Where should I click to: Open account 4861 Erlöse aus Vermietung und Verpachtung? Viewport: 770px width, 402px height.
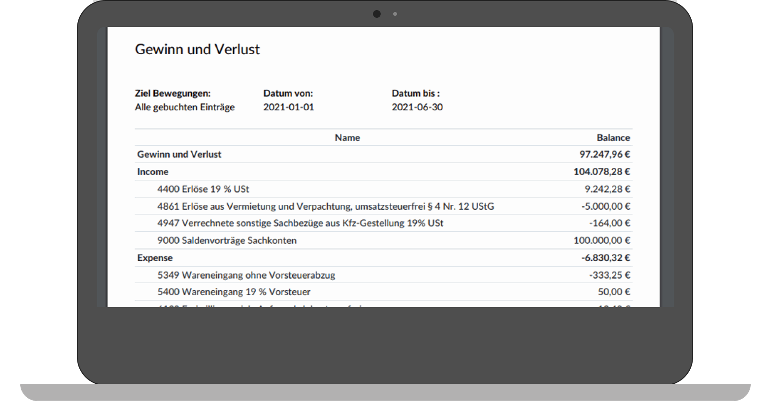(325, 206)
